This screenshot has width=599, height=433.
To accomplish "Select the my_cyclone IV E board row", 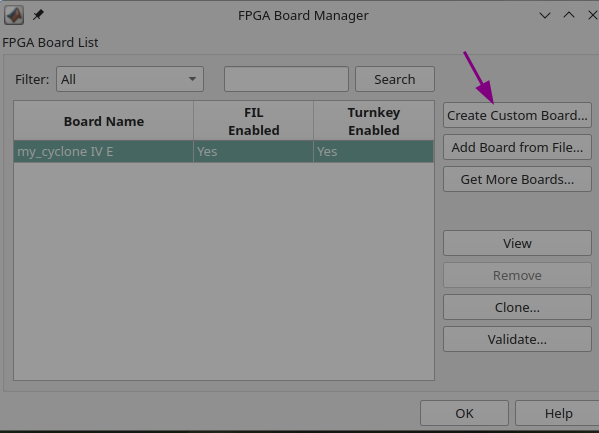I will pyautogui.click(x=223, y=151).
